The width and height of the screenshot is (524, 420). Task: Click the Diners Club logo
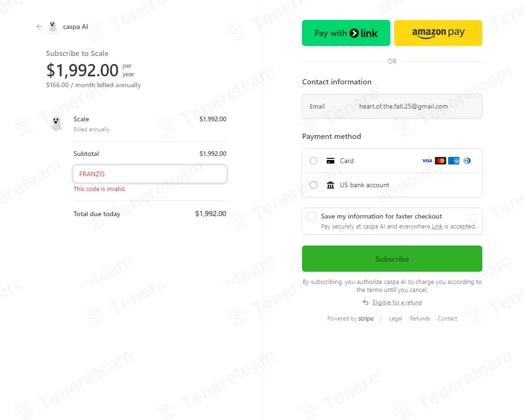[467, 161]
